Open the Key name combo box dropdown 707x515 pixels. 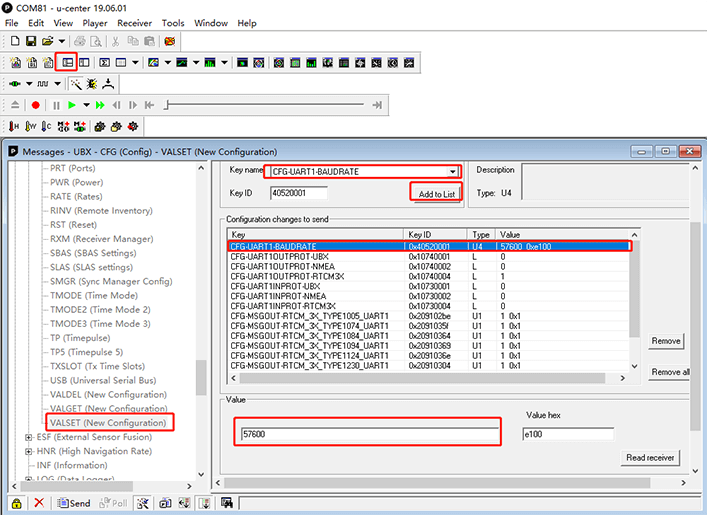point(452,172)
